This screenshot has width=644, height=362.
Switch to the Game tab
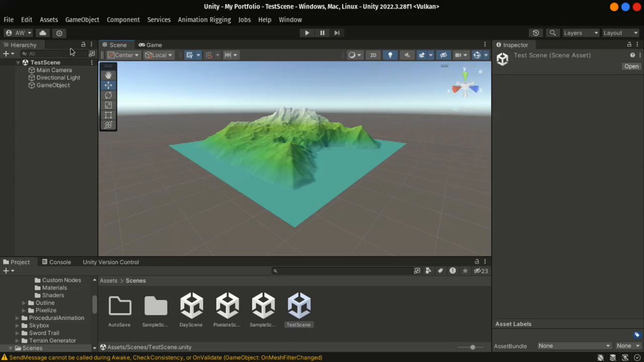click(x=150, y=45)
